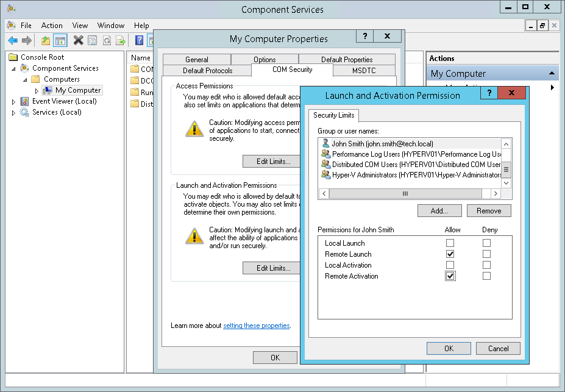
Task: Check Deny for Remote Activation
Action: (x=486, y=276)
